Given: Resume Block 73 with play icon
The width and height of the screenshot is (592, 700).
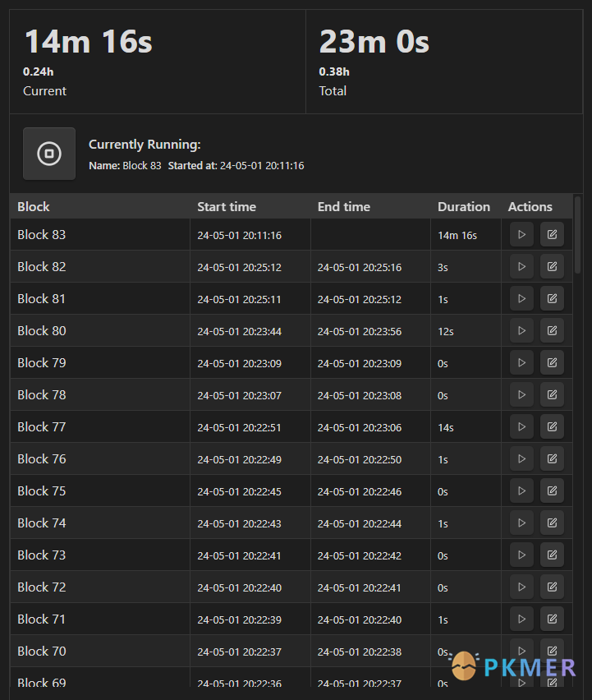Looking at the screenshot, I should [x=521, y=555].
